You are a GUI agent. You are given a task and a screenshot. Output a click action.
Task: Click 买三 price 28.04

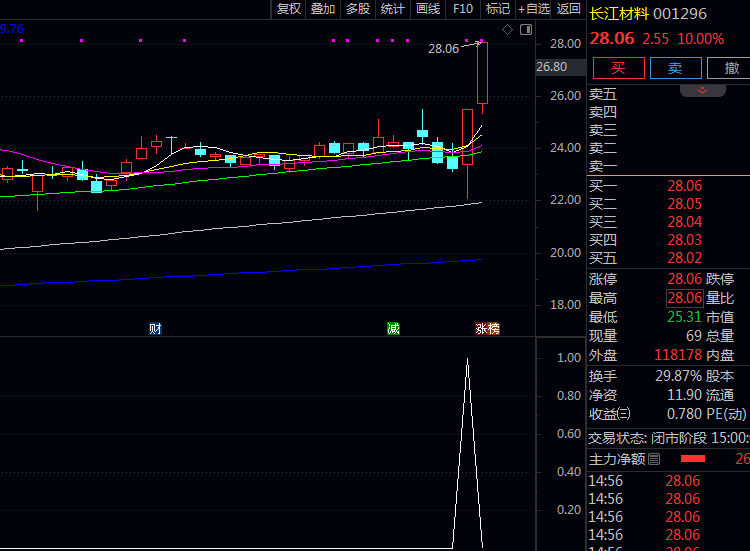(x=684, y=222)
